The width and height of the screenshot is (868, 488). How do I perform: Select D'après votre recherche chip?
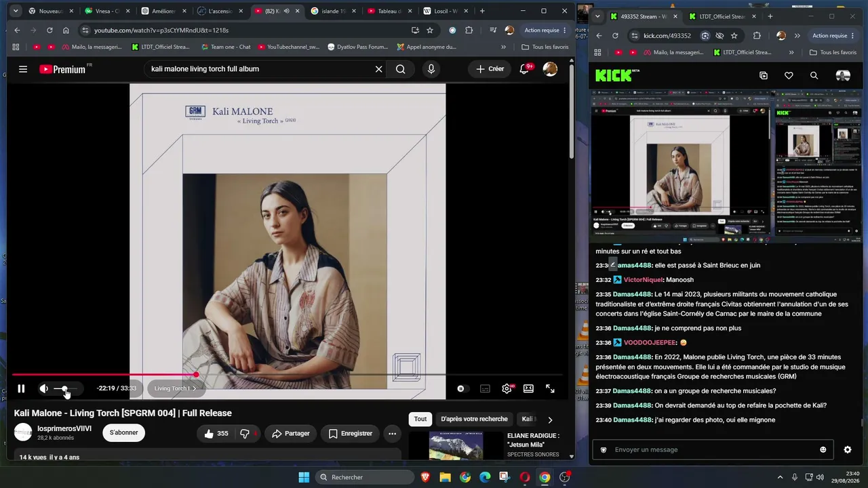474,419
